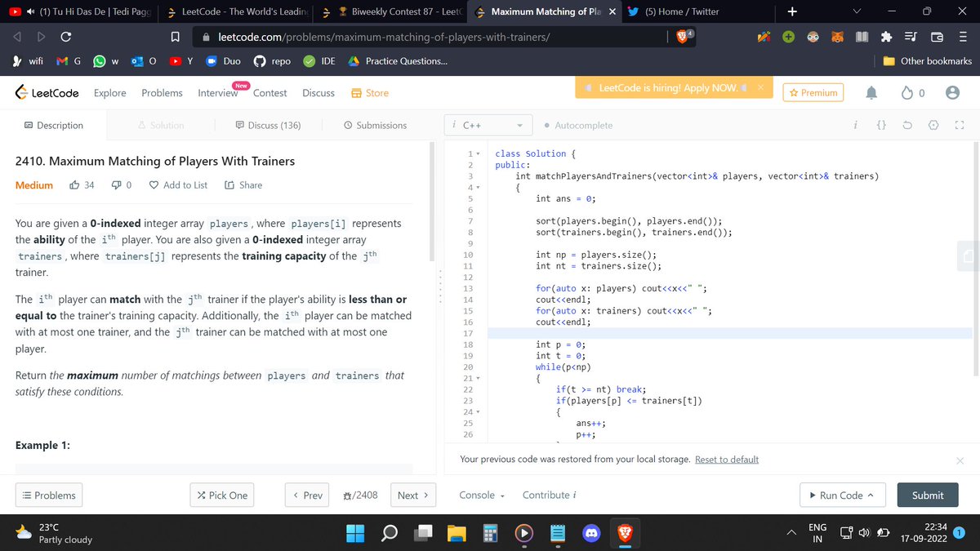Click the description panel vertical scrollbar
Image resolution: width=980 pixels, height=551 pixels.
(433, 202)
